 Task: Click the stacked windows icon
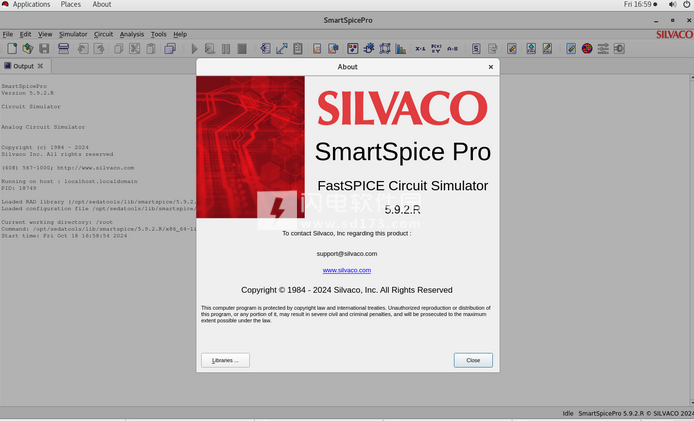coord(170,49)
